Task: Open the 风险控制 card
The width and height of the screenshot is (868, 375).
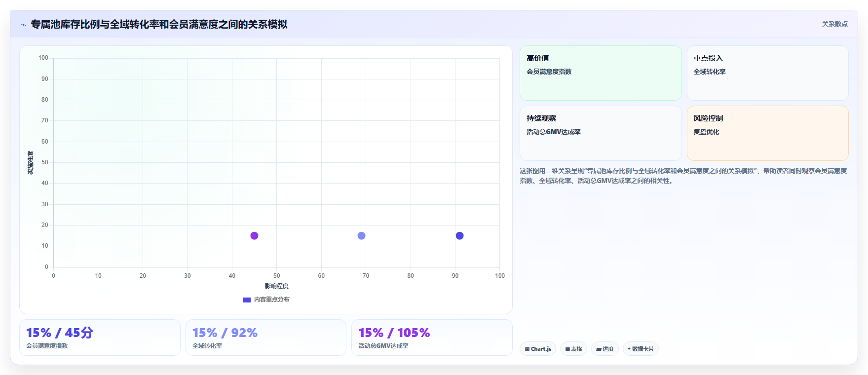Action: click(767, 133)
